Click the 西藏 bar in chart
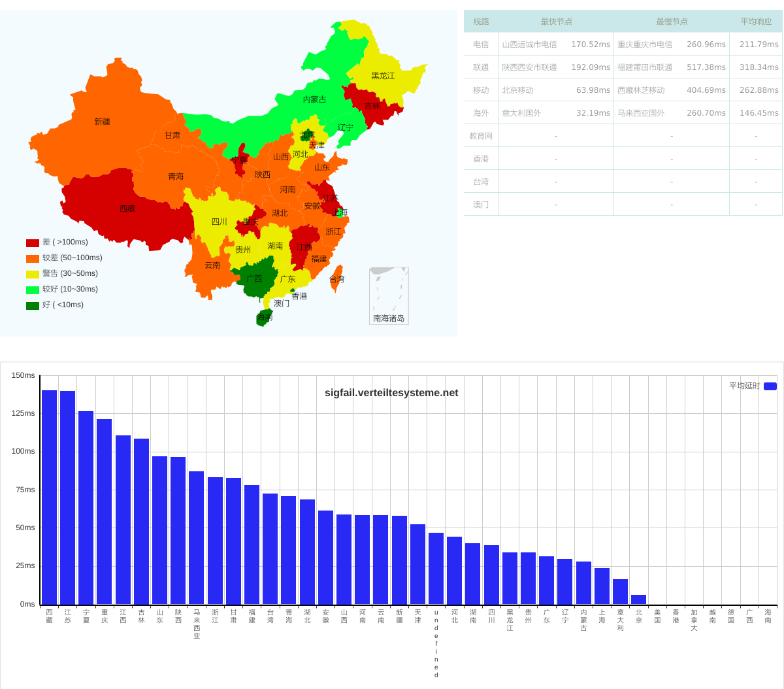The width and height of the screenshot is (784, 689). 49,497
